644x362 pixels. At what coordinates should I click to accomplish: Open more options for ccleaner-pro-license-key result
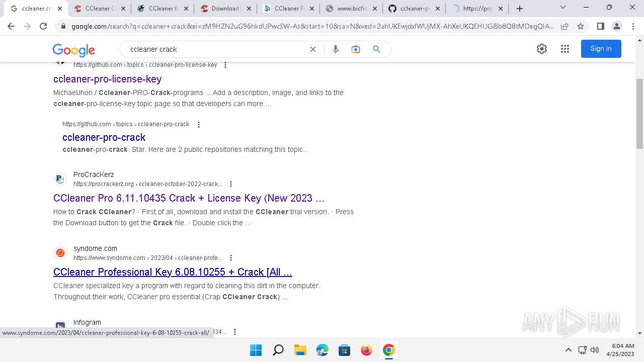pyautogui.click(x=225, y=65)
